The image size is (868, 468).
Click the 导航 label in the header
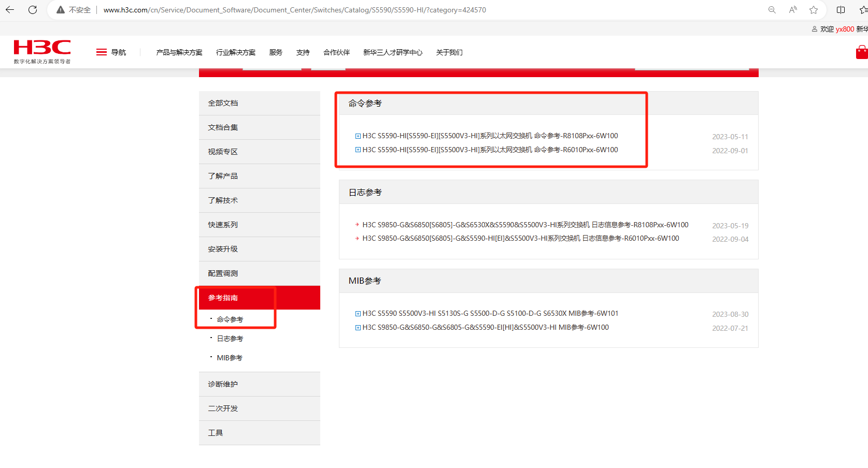(x=119, y=52)
